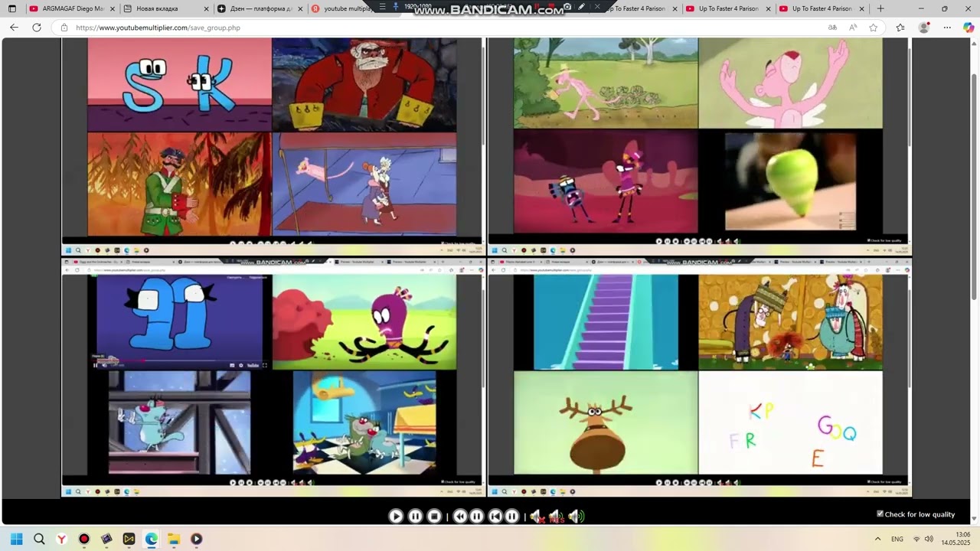Open File Explorer from the taskbar

tap(174, 539)
